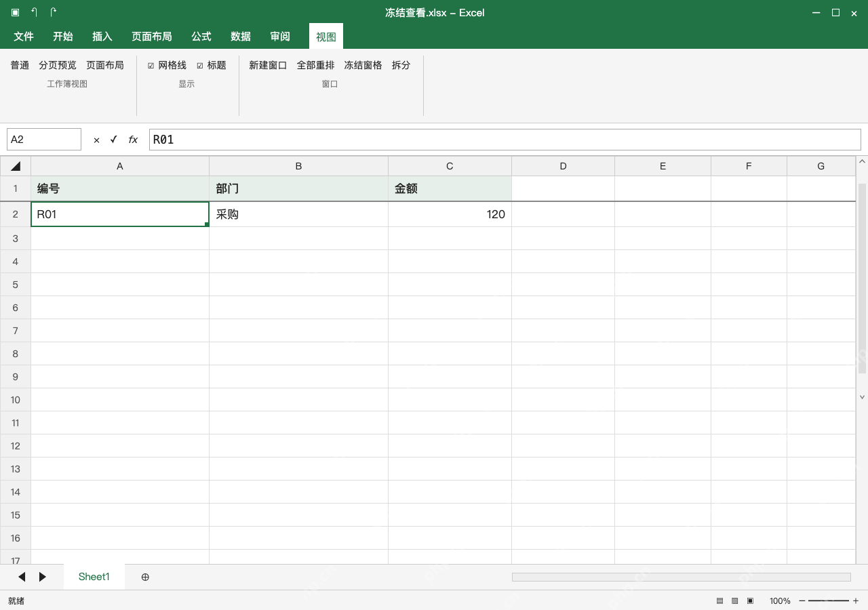Switch to normal view in status bar
This screenshot has height=610, width=868.
(x=719, y=601)
